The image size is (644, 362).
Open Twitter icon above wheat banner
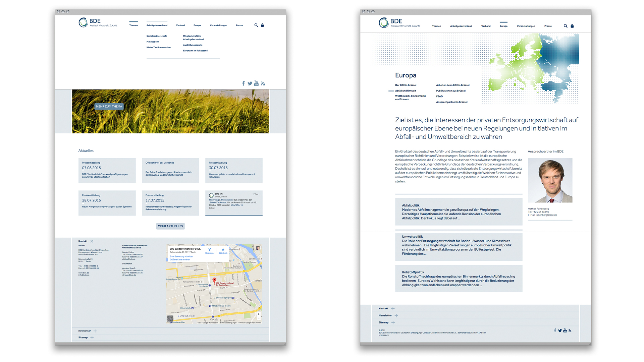[x=250, y=83]
